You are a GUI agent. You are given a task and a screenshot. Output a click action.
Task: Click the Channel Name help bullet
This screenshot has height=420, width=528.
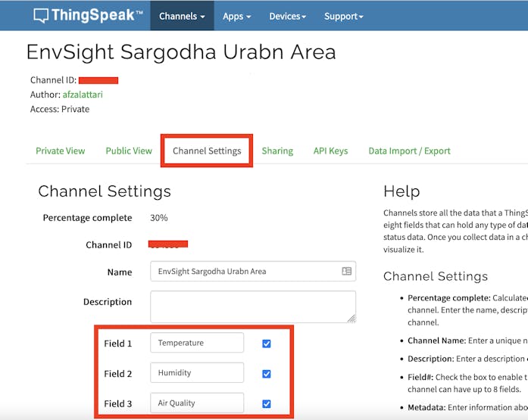[x=467, y=341]
